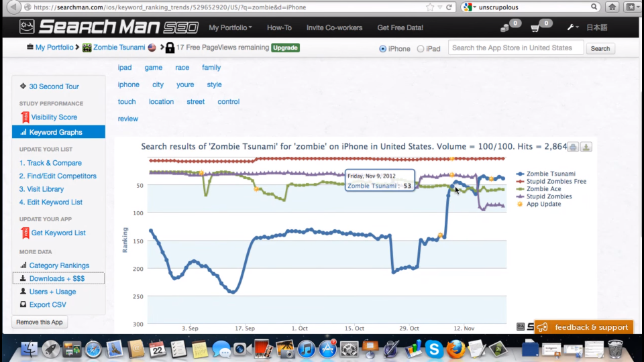Screen dimensions: 644x362
Task: Open the 30 Second Tour
Action: pyautogui.click(x=54, y=86)
